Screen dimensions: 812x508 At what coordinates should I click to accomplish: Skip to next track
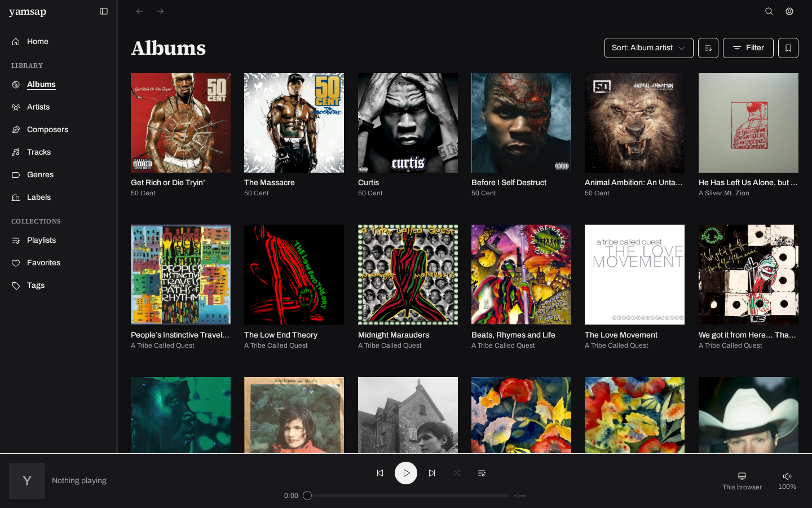pyautogui.click(x=432, y=473)
